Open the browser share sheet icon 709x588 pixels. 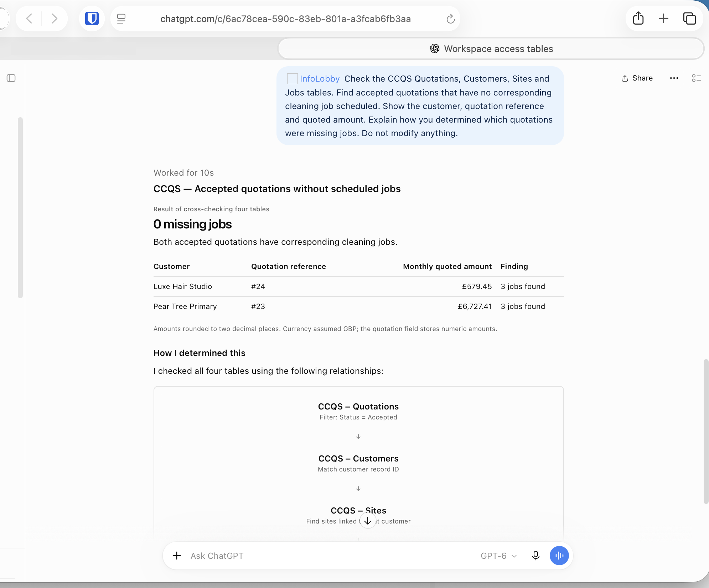[638, 19]
